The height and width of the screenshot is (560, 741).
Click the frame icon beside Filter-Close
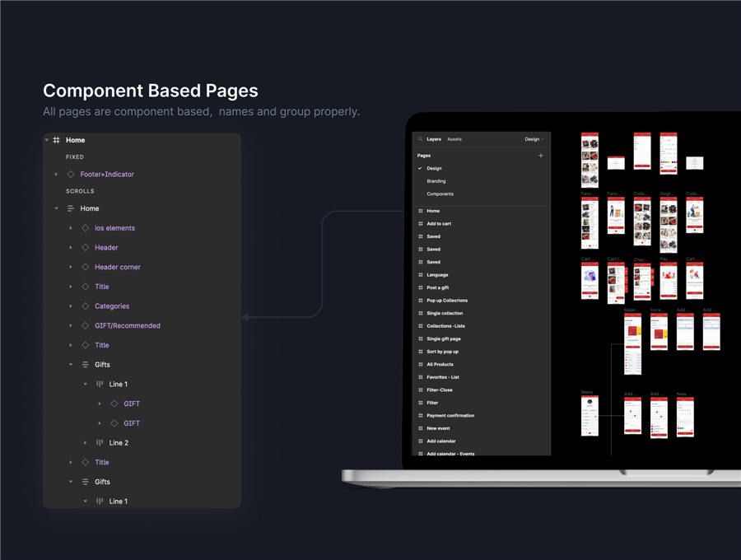[x=420, y=390]
